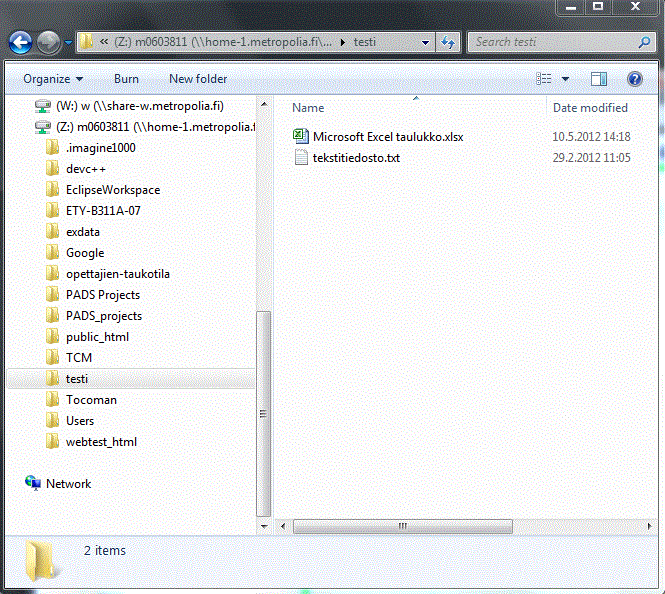Click the navigation pane scroll-down arrow

pyautogui.click(x=264, y=526)
